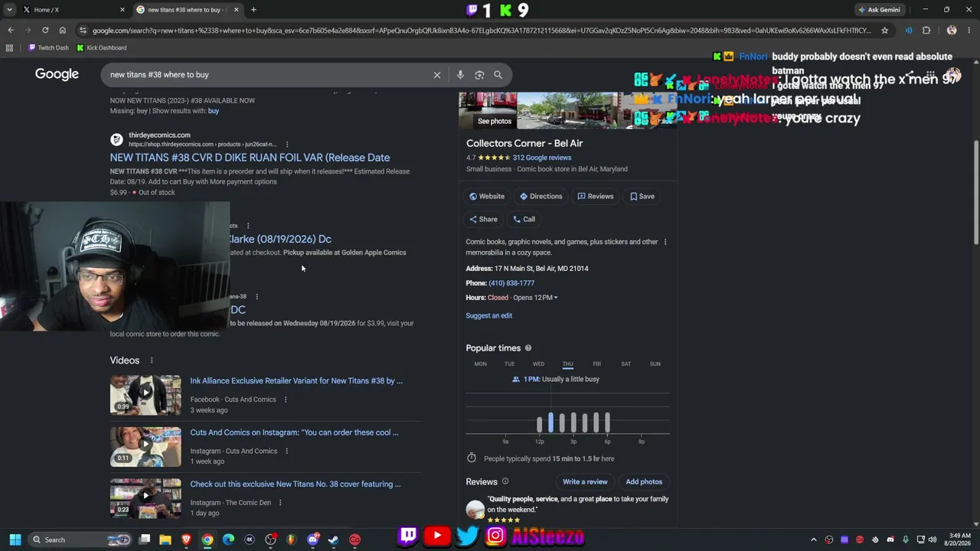Show hidden system tray icons
This screenshot has height=551, width=980.
click(x=813, y=540)
